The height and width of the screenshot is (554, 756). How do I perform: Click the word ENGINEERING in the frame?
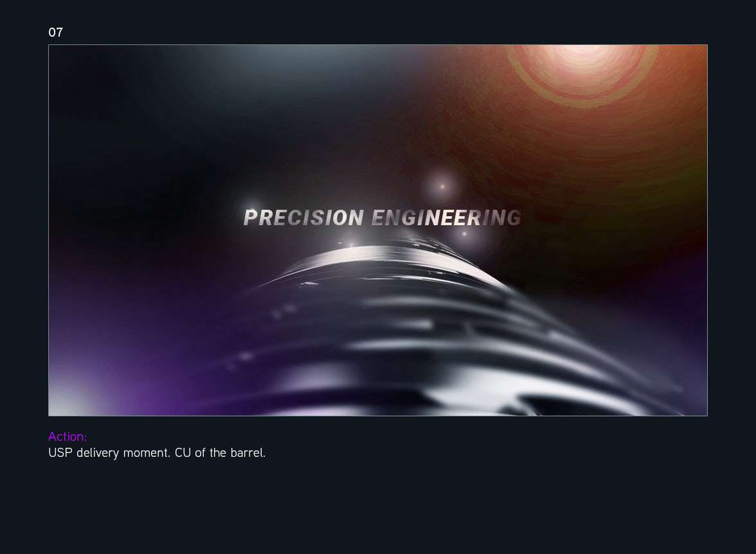446,217
